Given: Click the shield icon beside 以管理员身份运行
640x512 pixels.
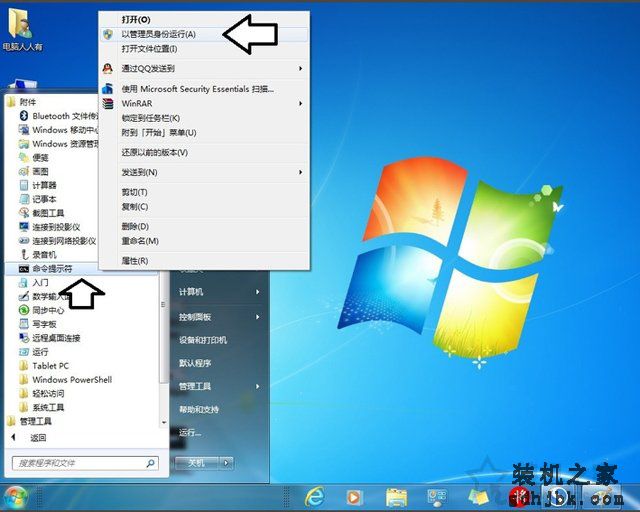Looking at the screenshot, I should (x=108, y=34).
